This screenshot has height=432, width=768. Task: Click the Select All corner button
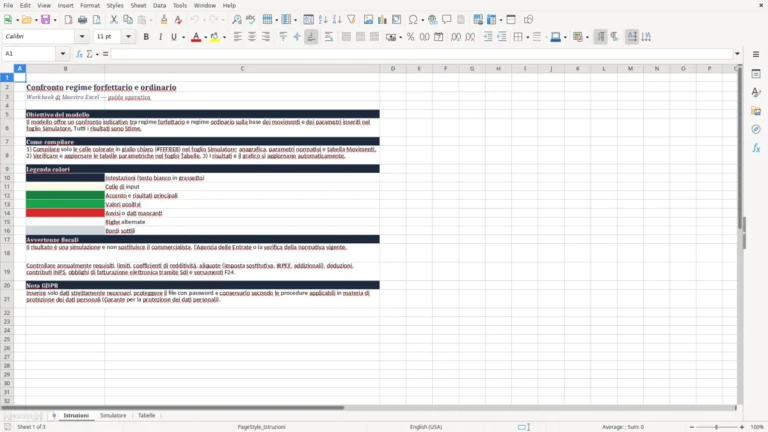point(7,69)
